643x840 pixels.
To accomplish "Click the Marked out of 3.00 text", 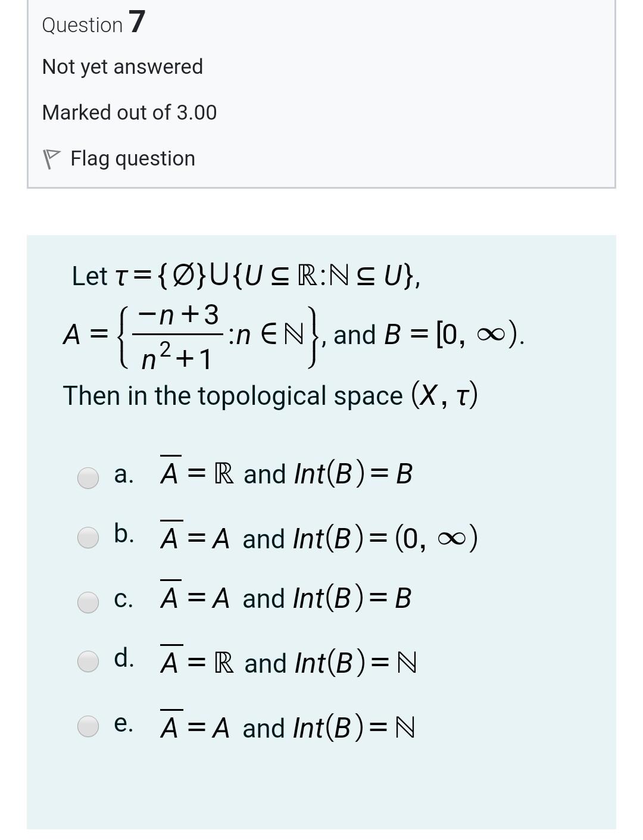I will pyautogui.click(x=129, y=112).
